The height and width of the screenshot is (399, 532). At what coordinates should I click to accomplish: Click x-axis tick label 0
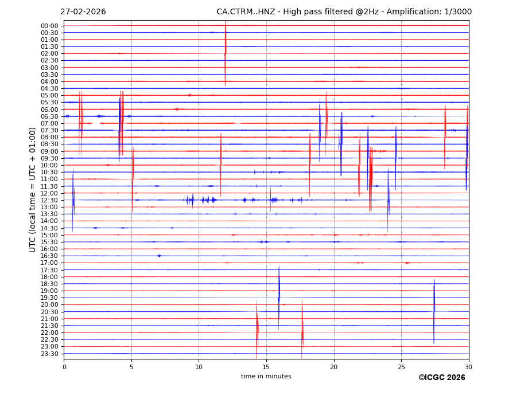click(64, 367)
